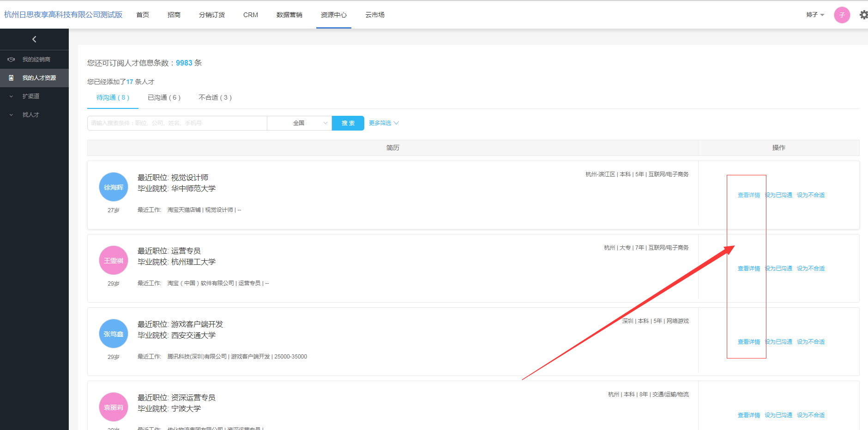
Task: Click 徐海辉's blue avatar circle
Action: coord(114,187)
